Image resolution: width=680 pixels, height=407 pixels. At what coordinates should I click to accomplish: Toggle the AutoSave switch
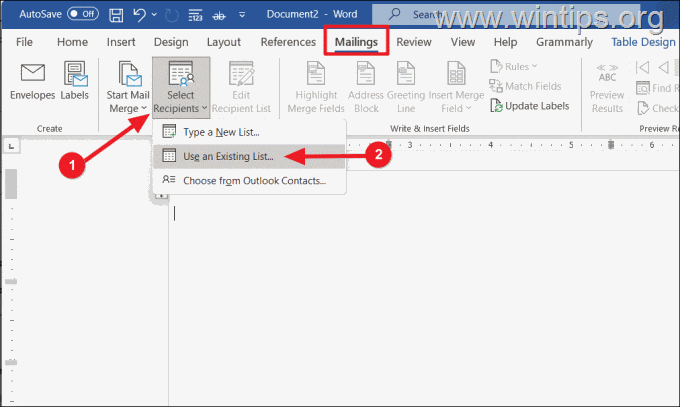point(83,14)
